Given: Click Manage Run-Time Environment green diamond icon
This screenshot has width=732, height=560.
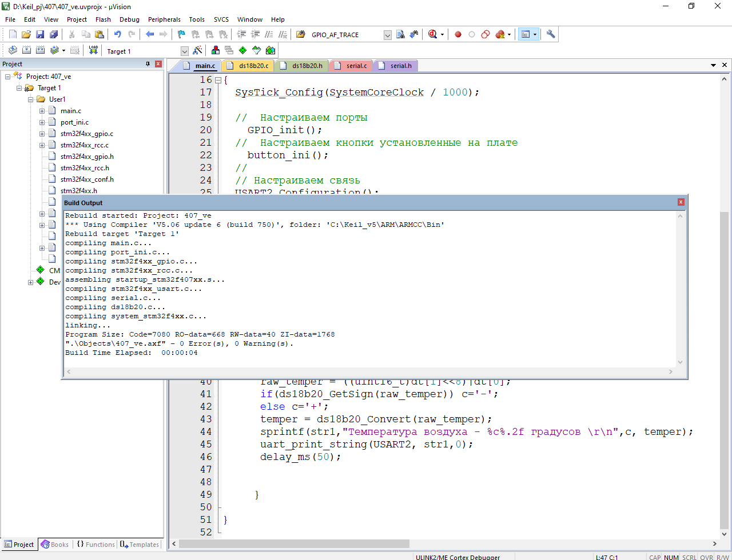Looking at the screenshot, I should (243, 50).
